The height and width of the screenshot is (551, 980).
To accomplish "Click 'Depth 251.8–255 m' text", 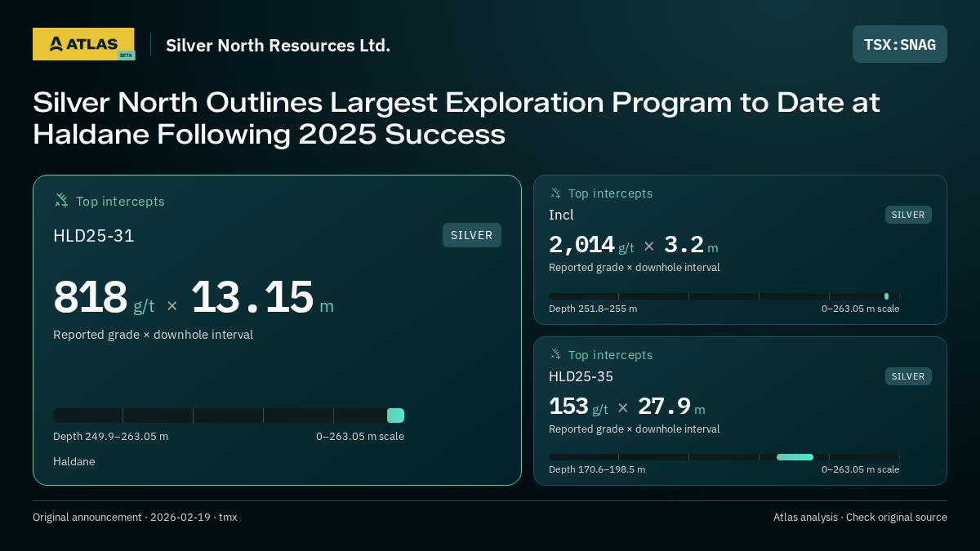I will [x=593, y=309].
